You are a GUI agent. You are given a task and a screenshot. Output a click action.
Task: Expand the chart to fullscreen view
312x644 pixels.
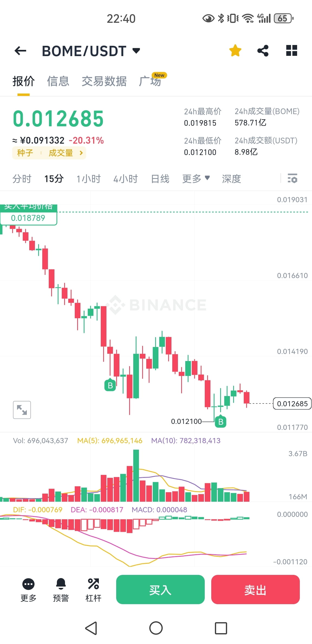(x=22, y=410)
